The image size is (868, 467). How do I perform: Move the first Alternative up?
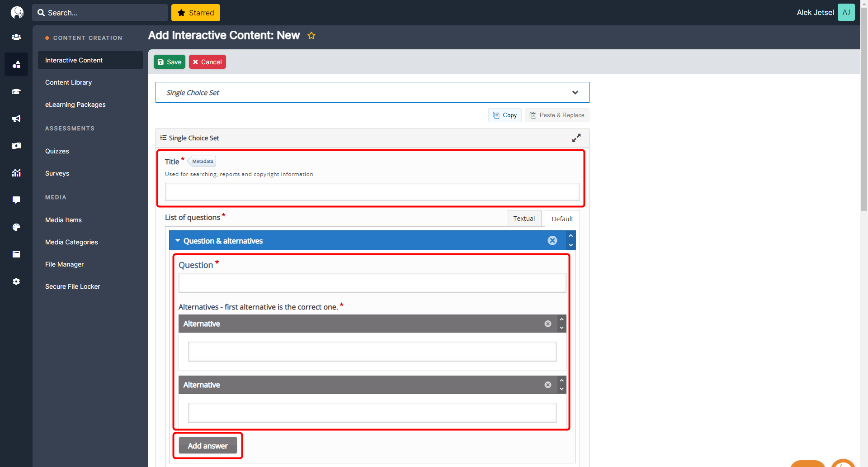point(562,319)
